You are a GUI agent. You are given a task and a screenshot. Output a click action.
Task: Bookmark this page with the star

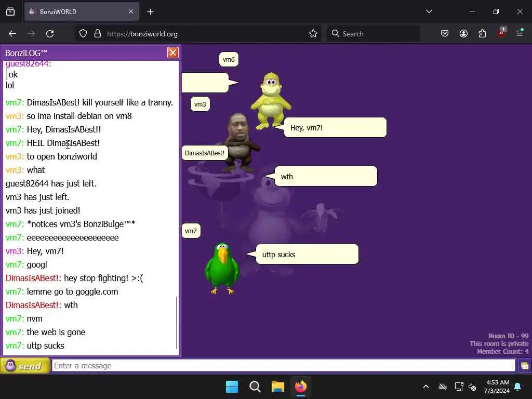click(313, 34)
